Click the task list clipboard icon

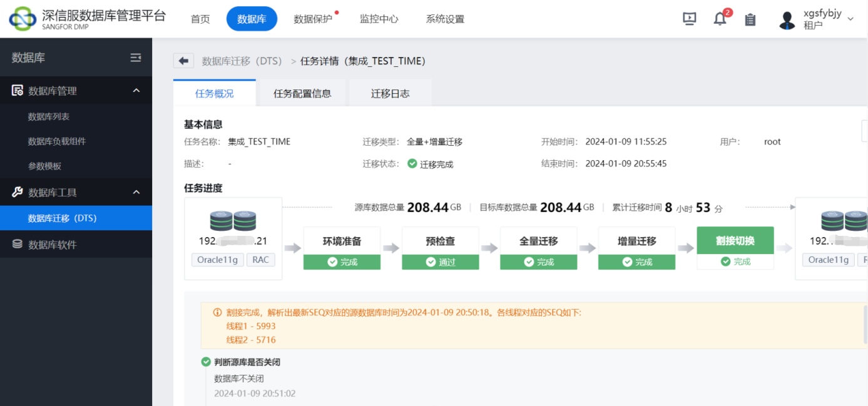(x=749, y=19)
